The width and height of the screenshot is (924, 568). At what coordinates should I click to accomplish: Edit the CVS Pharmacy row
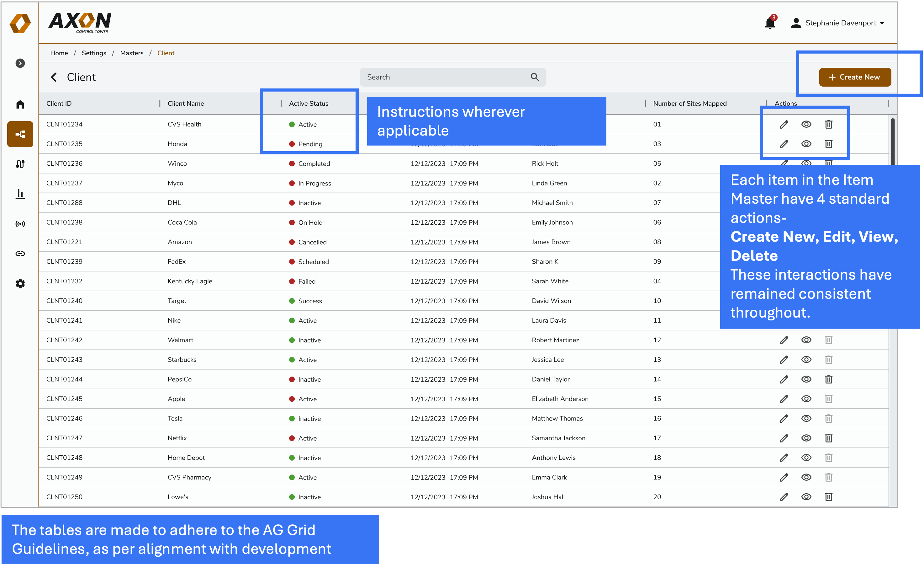(784, 477)
